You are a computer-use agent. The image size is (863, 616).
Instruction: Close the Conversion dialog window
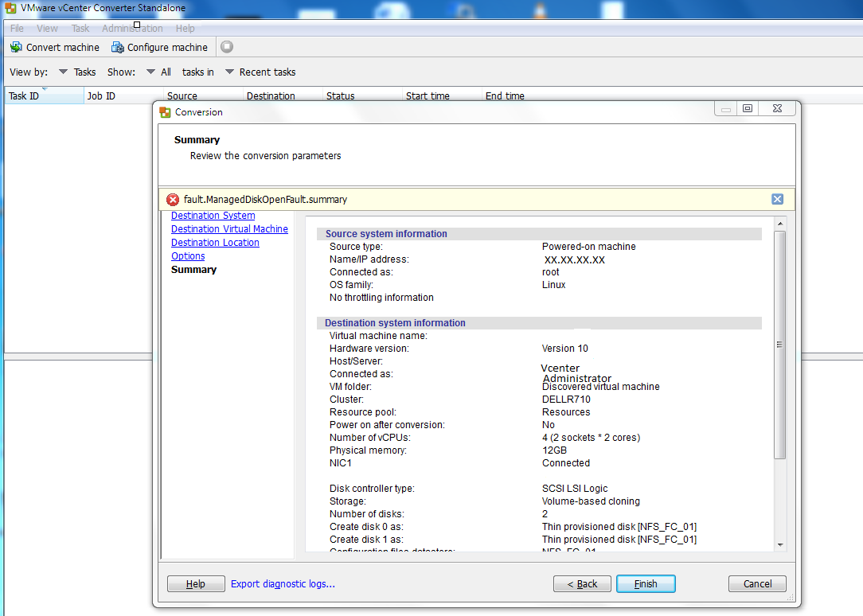pos(777,108)
